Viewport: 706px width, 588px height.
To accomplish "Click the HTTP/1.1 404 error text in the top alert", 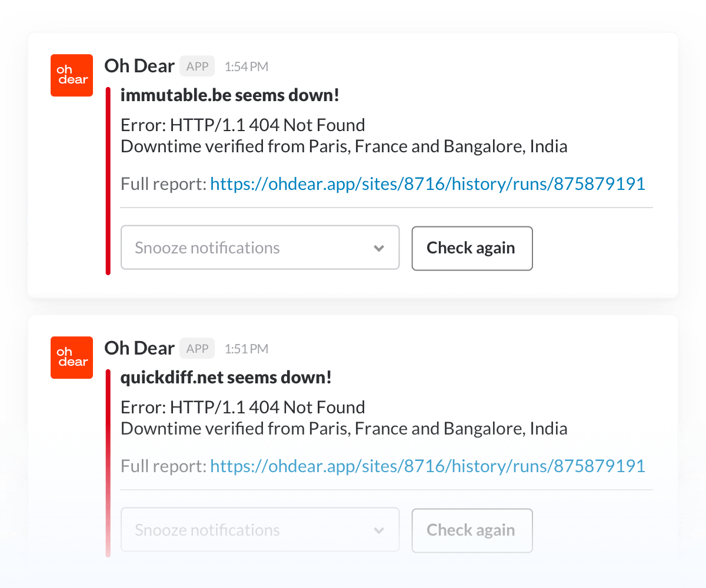I will 242,125.
